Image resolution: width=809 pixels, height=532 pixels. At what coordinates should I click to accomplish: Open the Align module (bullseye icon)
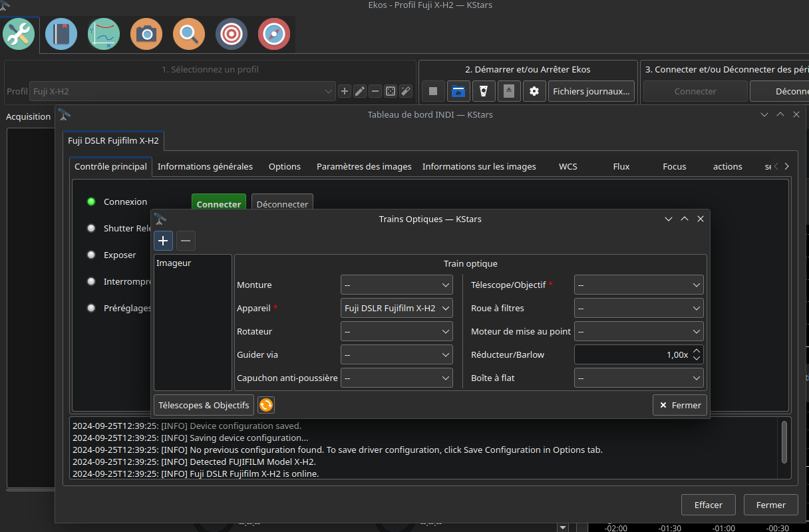click(x=232, y=34)
